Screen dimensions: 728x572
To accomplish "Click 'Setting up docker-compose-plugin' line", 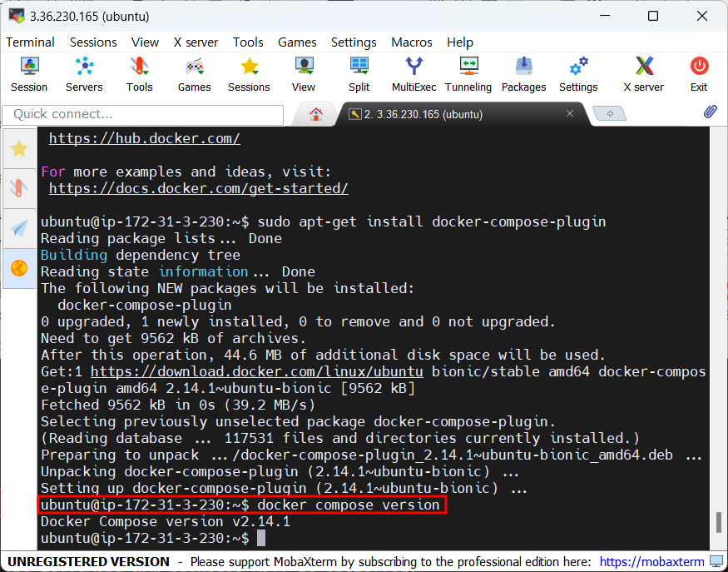I will tap(284, 489).
